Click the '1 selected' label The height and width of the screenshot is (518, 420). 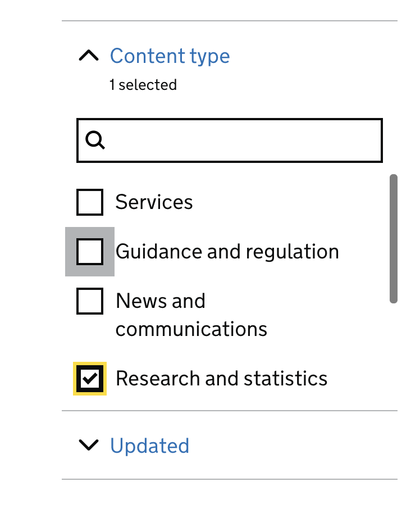143,85
